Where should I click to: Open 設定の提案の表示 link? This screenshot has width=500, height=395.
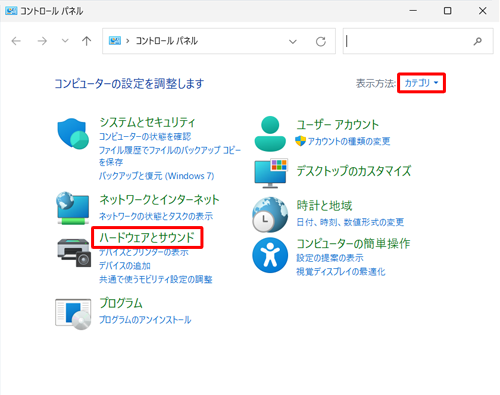coord(330,258)
